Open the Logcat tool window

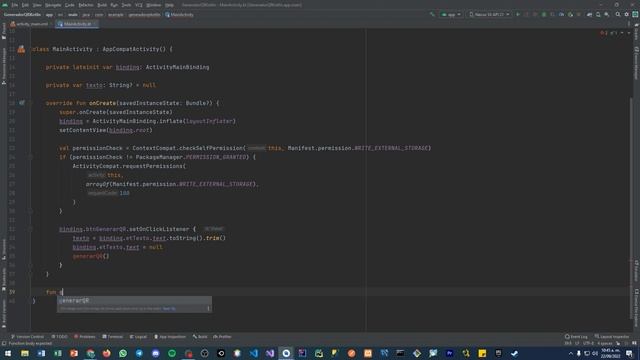click(x=138, y=337)
